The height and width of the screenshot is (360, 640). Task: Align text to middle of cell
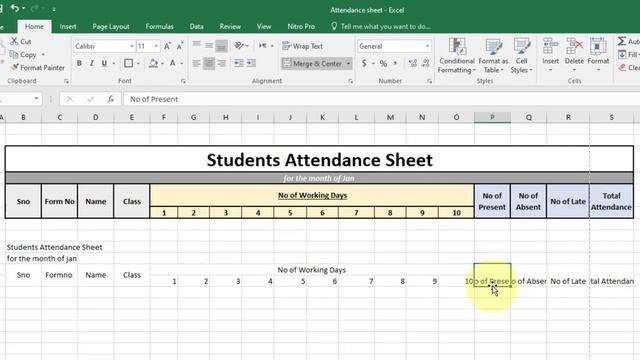coord(209,45)
